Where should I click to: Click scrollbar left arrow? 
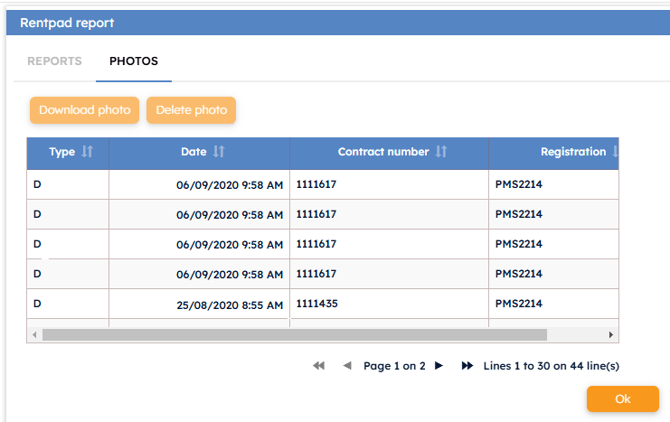34,335
